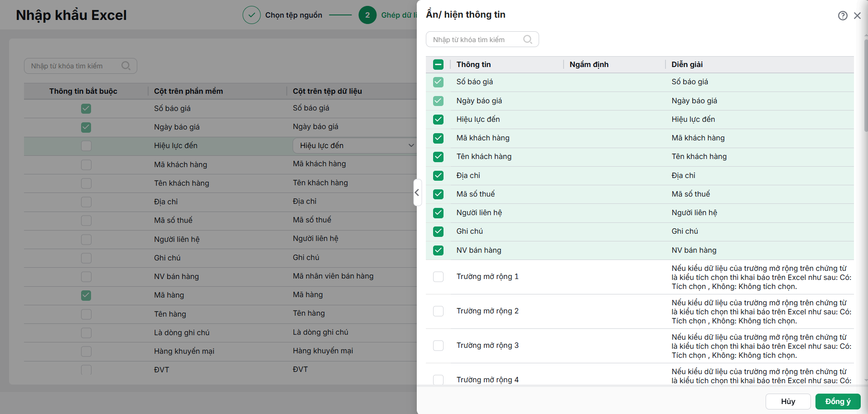Tick required checkbox for NV bán hàng in import table
This screenshot has width=868, height=414.
pos(86,277)
